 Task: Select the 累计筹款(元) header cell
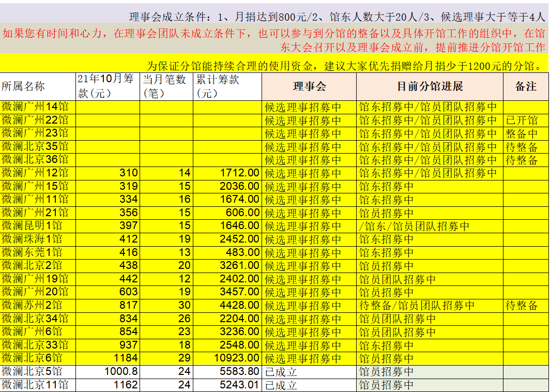pos(227,86)
